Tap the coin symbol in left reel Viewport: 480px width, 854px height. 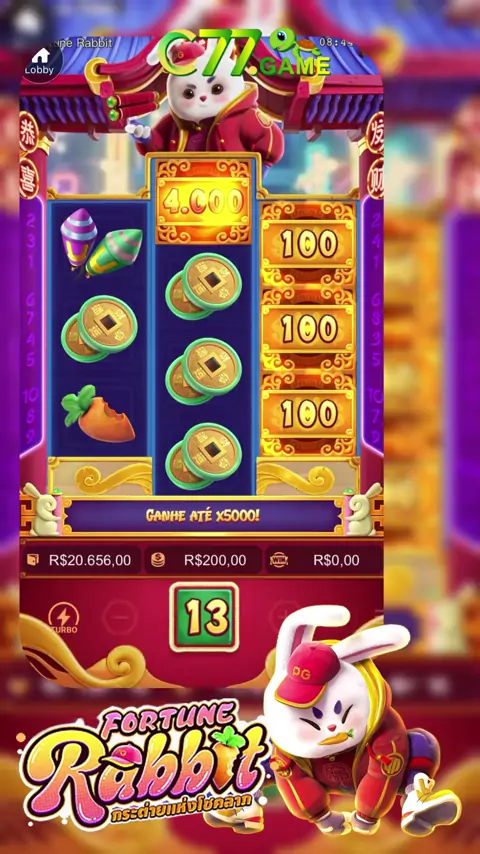99,328
